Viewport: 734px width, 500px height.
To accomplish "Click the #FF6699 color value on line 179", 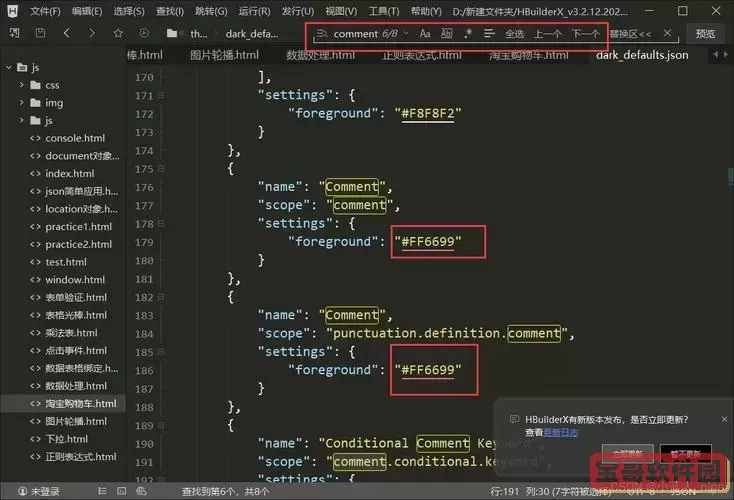I will [428, 242].
